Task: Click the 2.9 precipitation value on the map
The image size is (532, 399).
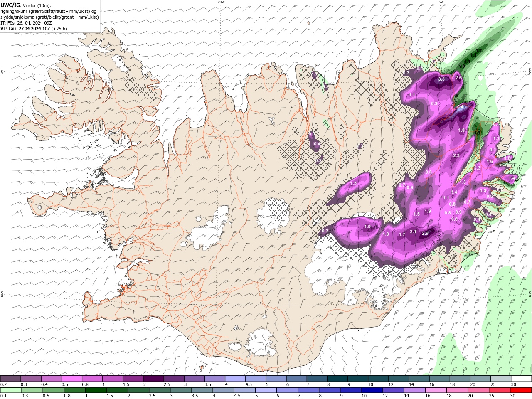Action: tap(425, 234)
